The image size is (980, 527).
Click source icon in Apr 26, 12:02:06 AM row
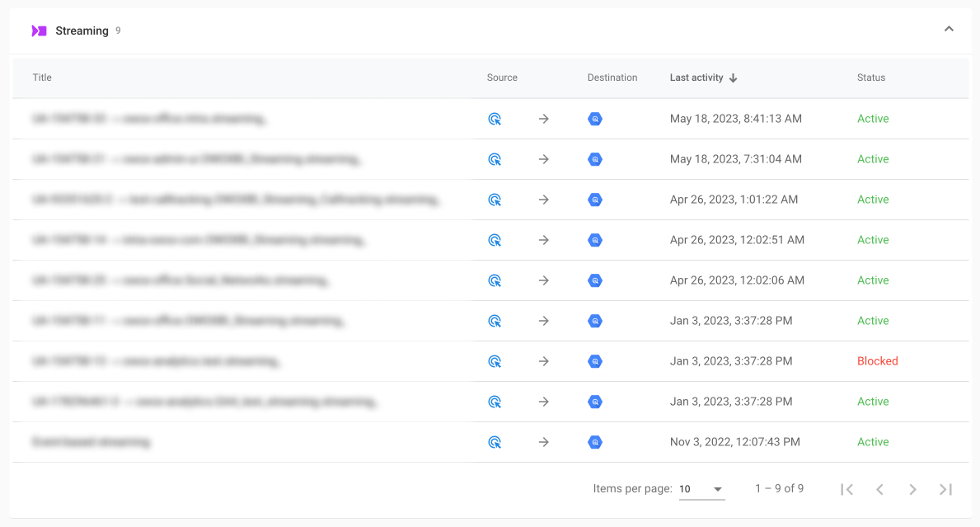[x=495, y=280]
